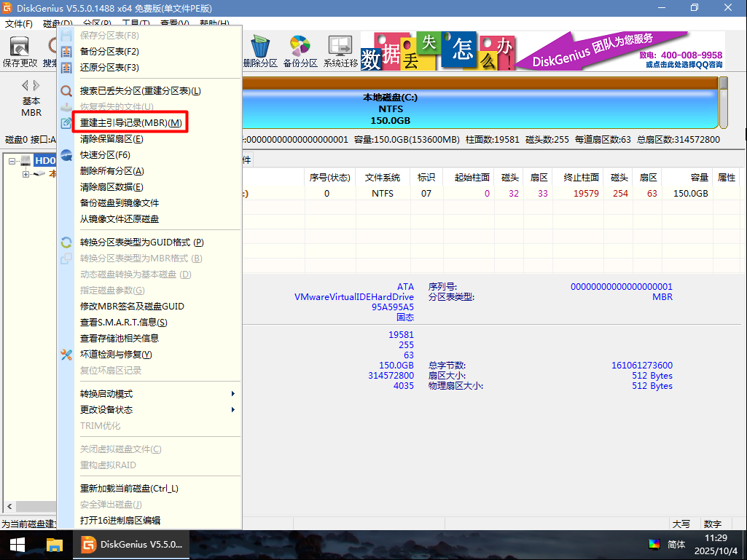Select 备份磁盘到镜像文件
The width and height of the screenshot is (747, 560).
(x=120, y=203)
